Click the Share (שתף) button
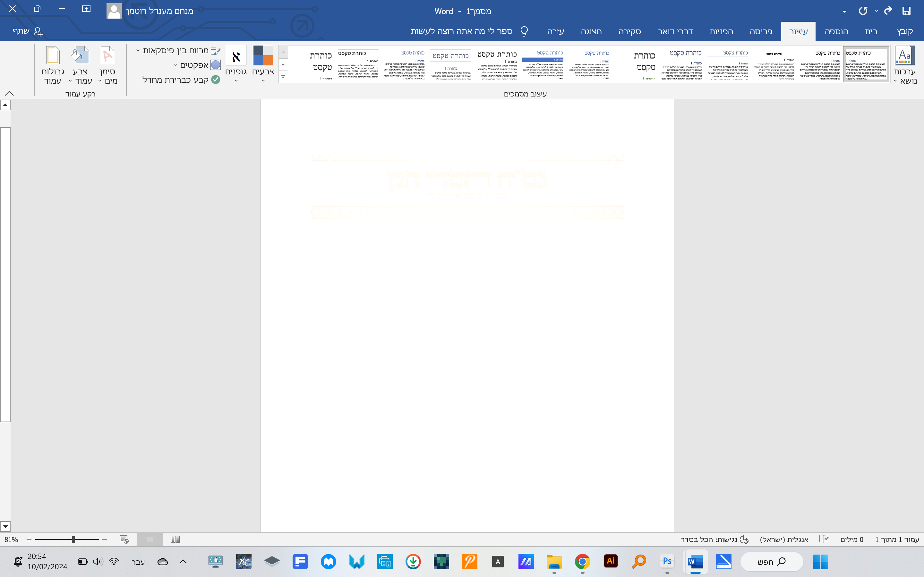 tap(28, 31)
